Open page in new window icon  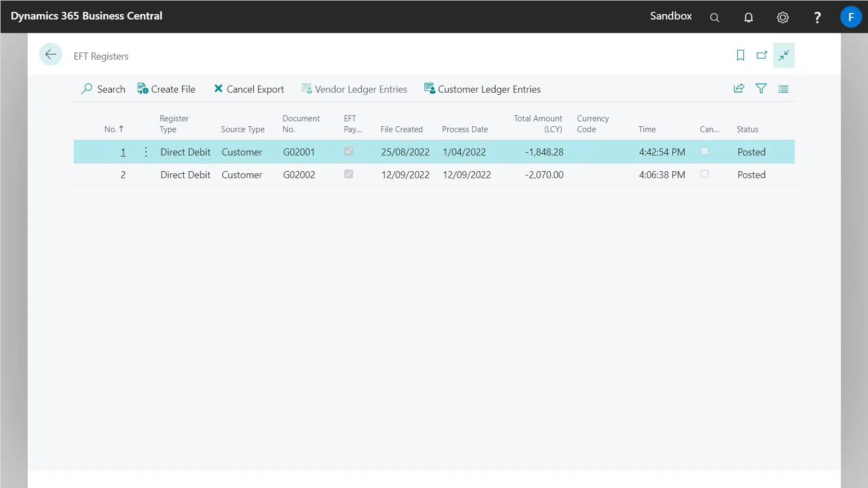pyautogui.click(x=762, y=55)
